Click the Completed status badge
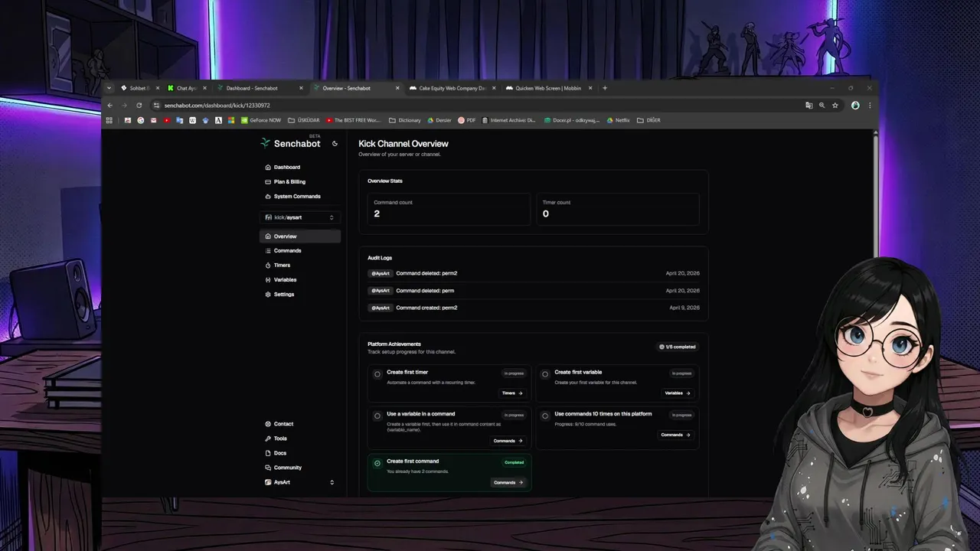The image size is (980, 551). (x=514, y=462)
